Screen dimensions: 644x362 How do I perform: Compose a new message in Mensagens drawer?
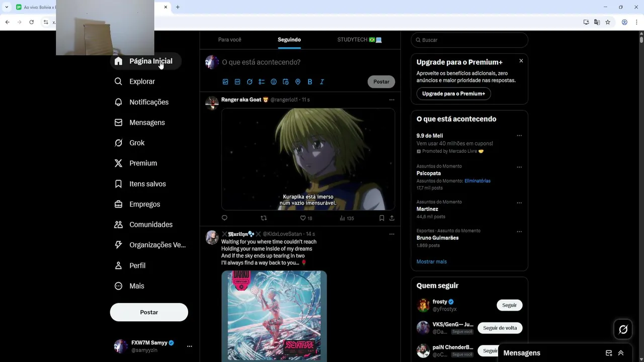coord(609,353)
